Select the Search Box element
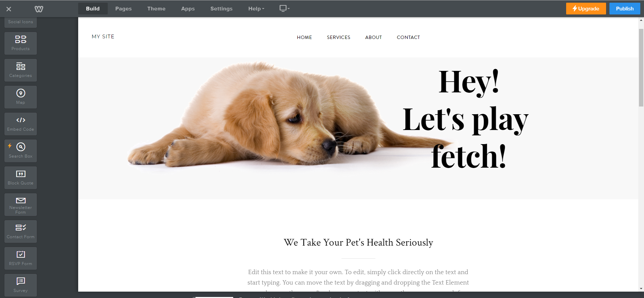Viewport: 644px width, 298px height. (x=20, y=151)
